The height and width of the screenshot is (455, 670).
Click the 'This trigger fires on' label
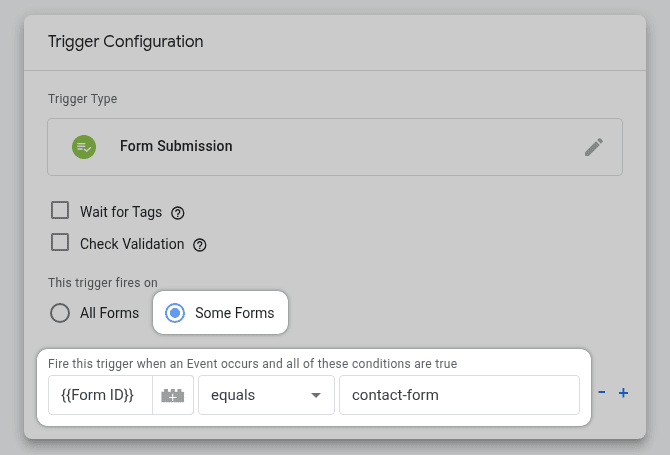[x=103, y=283]
